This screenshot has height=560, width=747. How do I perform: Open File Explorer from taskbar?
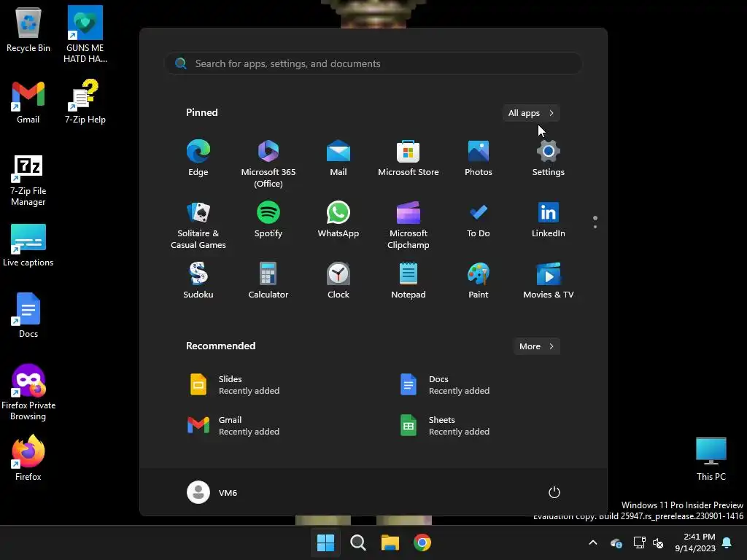390,542
